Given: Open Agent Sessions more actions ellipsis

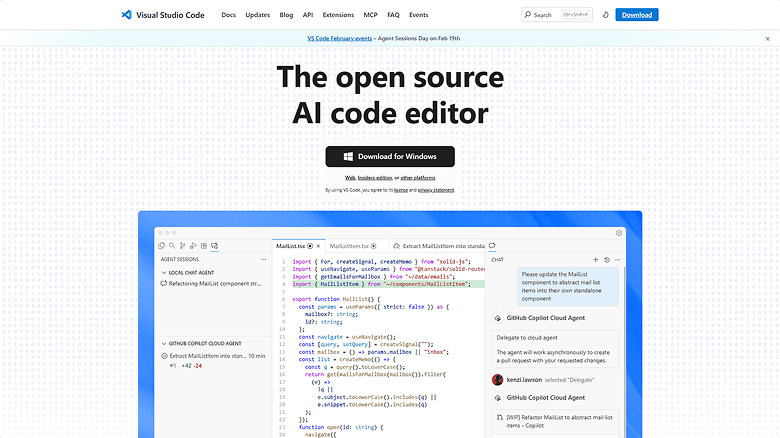Looking at the screenshot, I should point(264,259).
